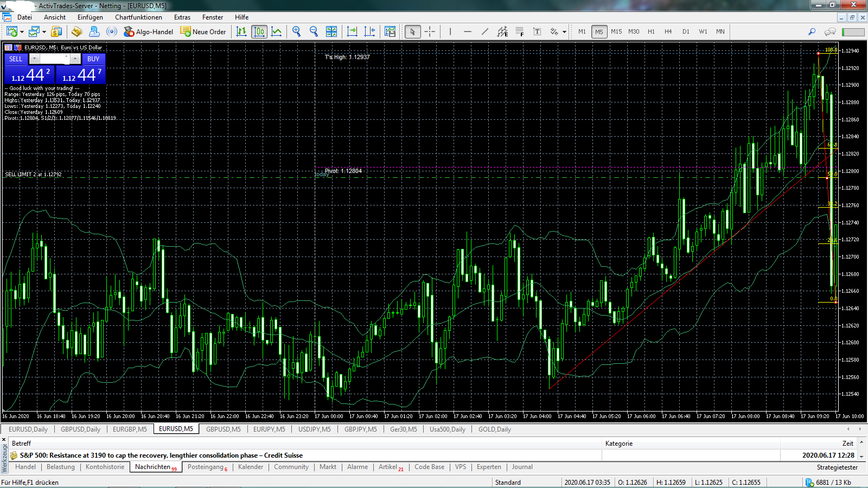Select the crosshair tool
This screenshot has height=488, width=868.
click(x=430, y=31)
